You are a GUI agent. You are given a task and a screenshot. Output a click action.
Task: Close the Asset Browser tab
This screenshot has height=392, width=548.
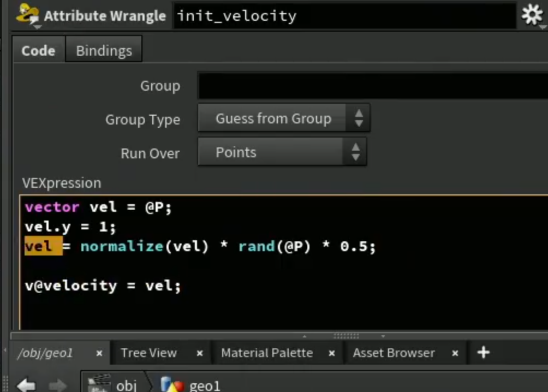(x=455, y=353)
